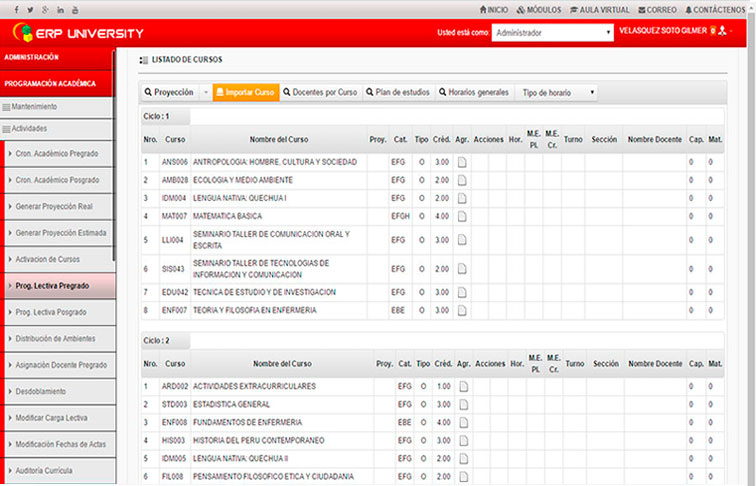Viewport: 756px width, 486px height.
Task: Open AULA VIRTUAL link
Action: click(600, 10)
